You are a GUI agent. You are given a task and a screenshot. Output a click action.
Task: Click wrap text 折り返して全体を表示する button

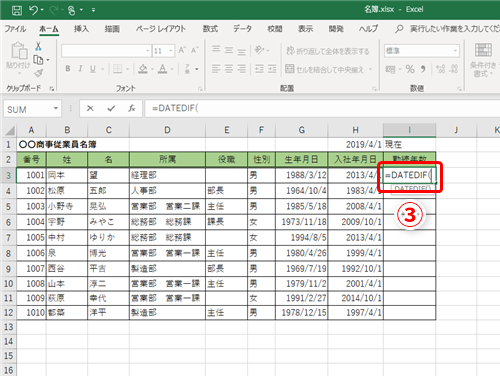[x=328, y=51]
